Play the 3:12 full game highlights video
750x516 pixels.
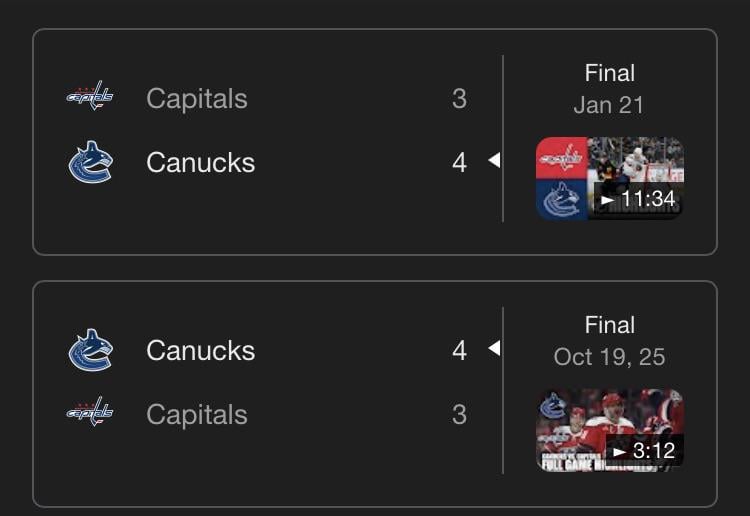[610, 430]
